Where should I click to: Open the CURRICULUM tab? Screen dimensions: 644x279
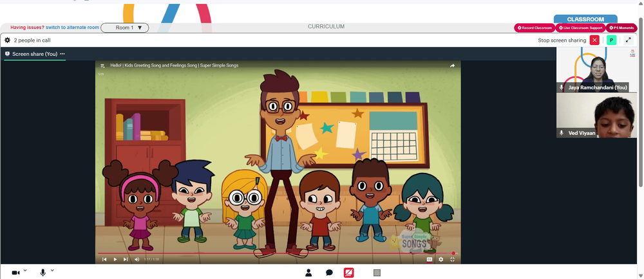326,26
